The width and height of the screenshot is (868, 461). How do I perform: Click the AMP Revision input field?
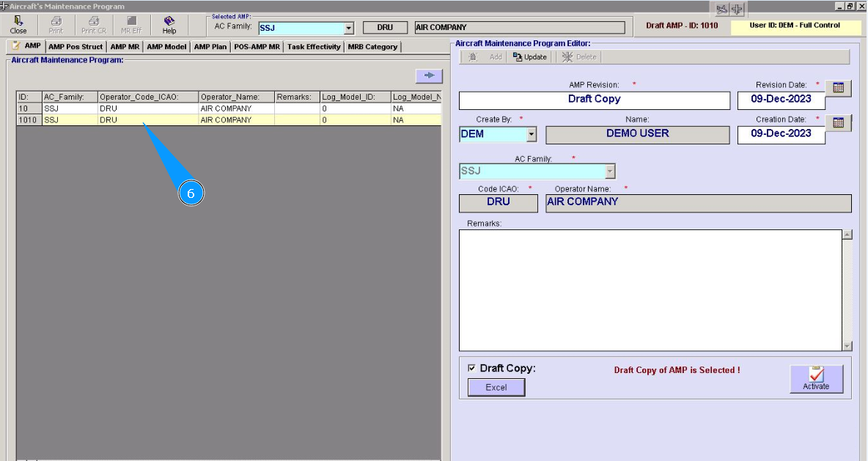tap(595, 100)
